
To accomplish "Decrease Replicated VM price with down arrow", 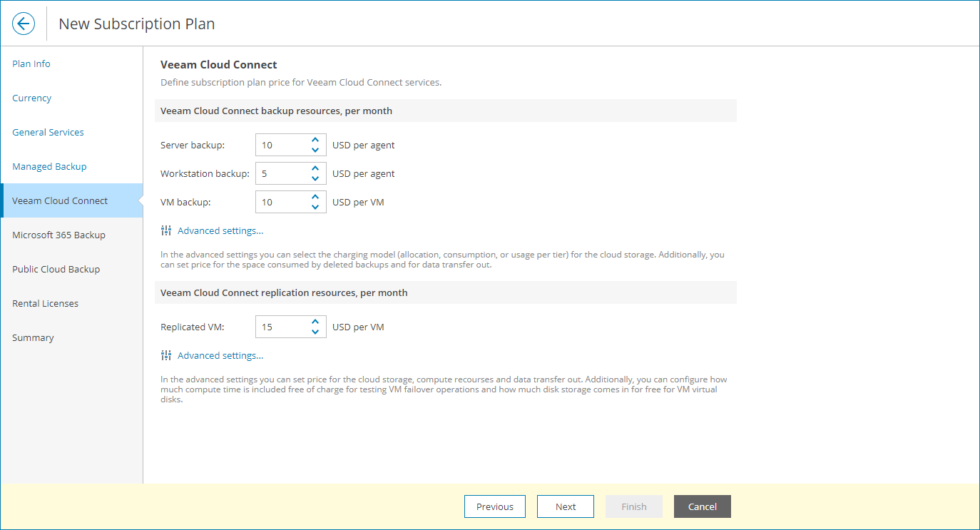I will pyautogui.click(x=315, y=331).
